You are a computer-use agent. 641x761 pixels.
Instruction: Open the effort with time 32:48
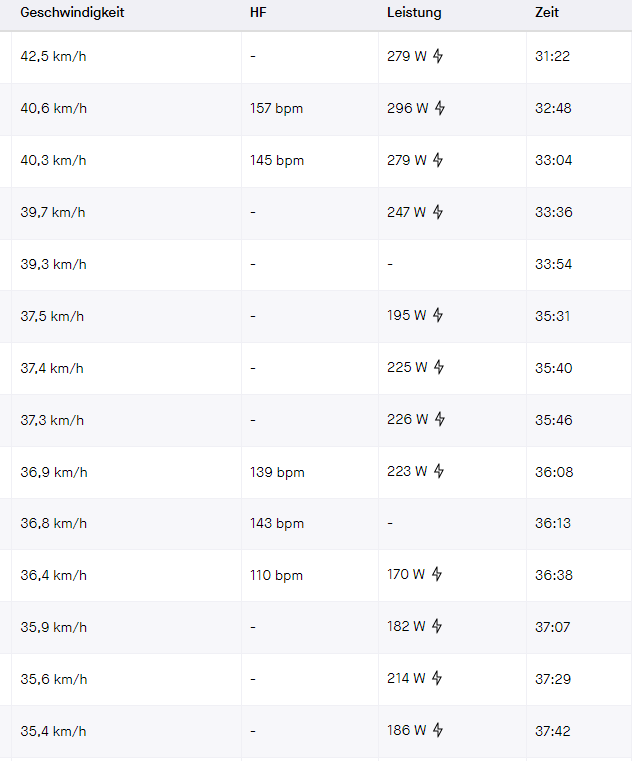click(316, 109)
